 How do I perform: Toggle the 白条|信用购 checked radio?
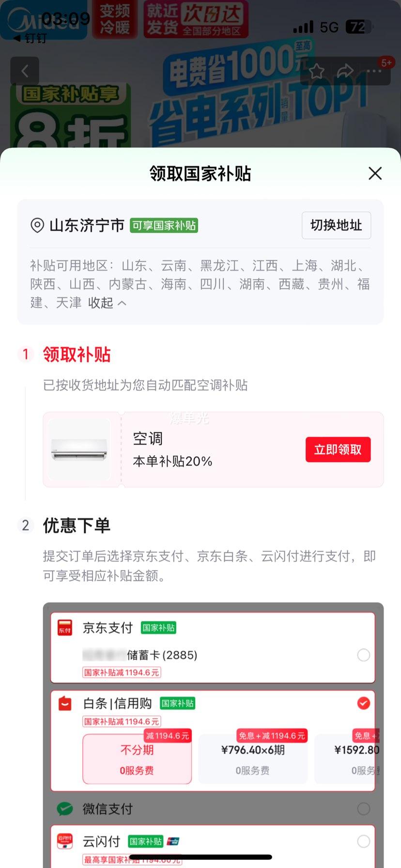coord(363,703)
